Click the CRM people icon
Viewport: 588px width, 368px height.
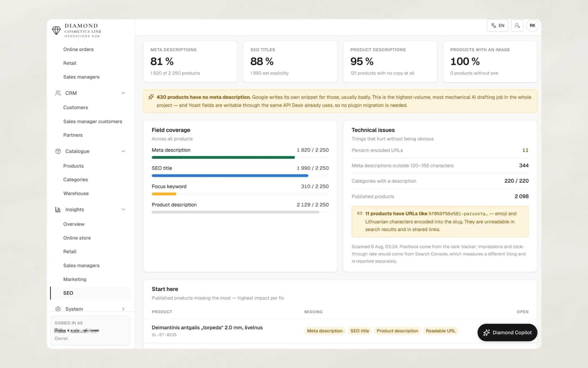click(x=58, y=93)
